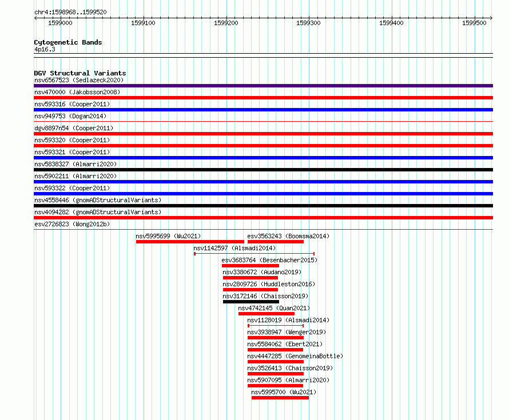Click ruler position 1599400
The image size is (509, 420).
tap(392, 23)
